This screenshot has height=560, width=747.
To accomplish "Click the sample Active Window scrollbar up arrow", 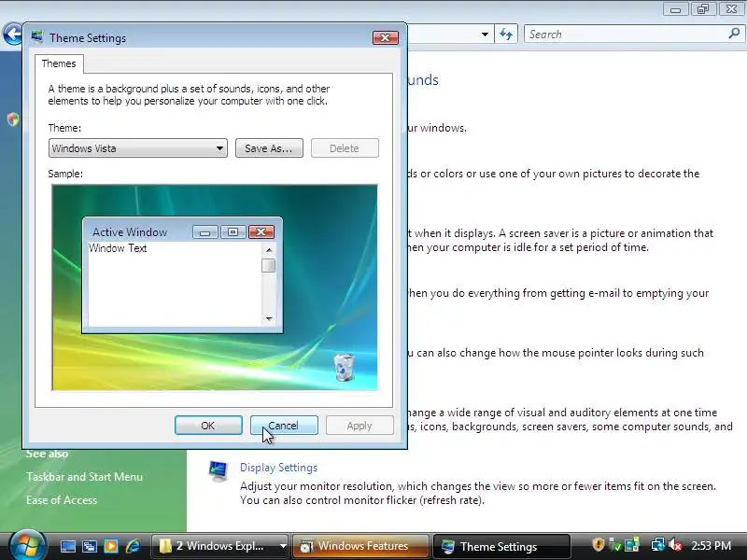I will pos(269,250).
